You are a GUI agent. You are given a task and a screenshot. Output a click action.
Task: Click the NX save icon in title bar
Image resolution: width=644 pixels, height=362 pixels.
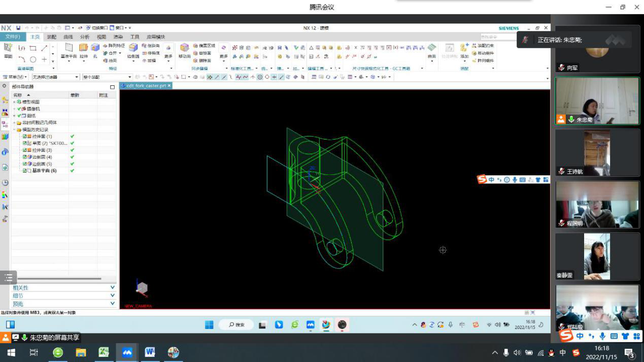(x=18, y=28)
